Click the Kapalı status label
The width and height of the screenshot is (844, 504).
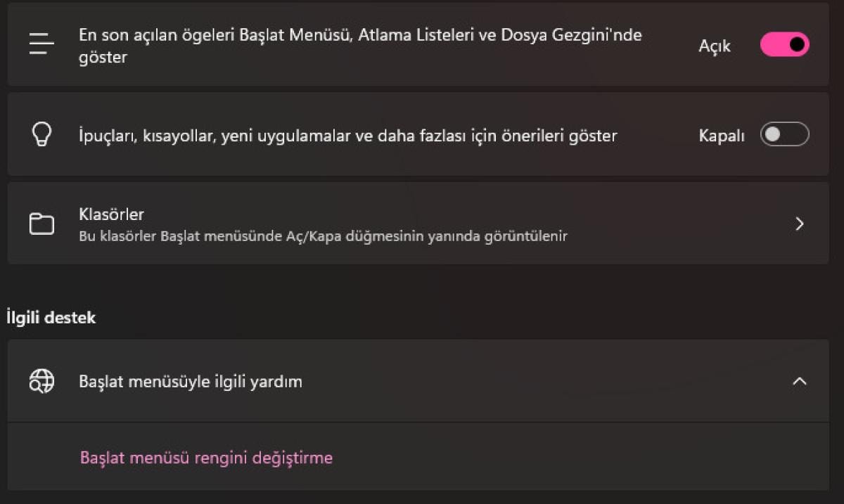click(x=722, y=136)
